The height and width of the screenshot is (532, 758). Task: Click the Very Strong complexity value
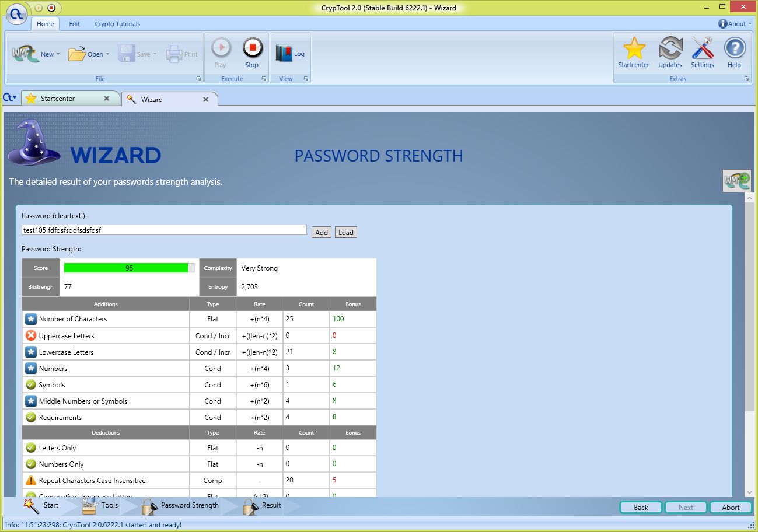260,268
